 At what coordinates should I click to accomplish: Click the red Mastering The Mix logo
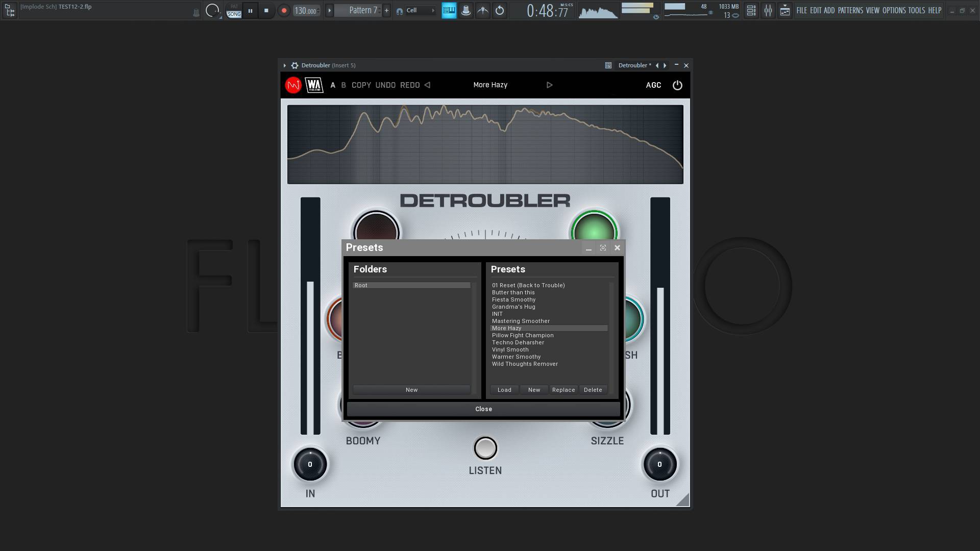pos(293,85)
